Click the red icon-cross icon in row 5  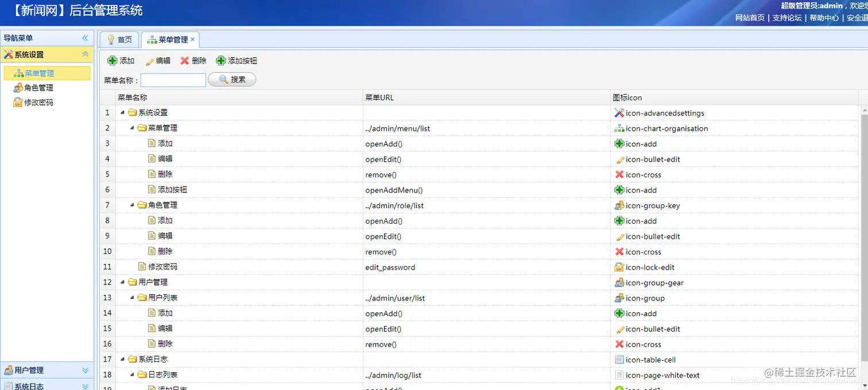(619, 175)
